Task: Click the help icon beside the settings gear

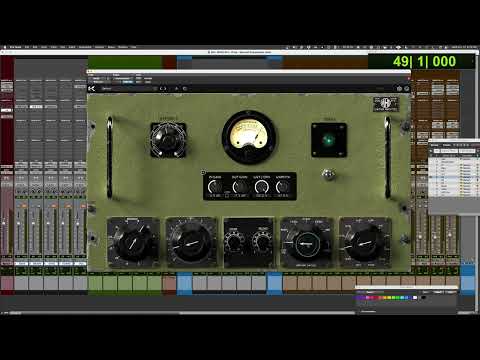Action: point(407,89)
